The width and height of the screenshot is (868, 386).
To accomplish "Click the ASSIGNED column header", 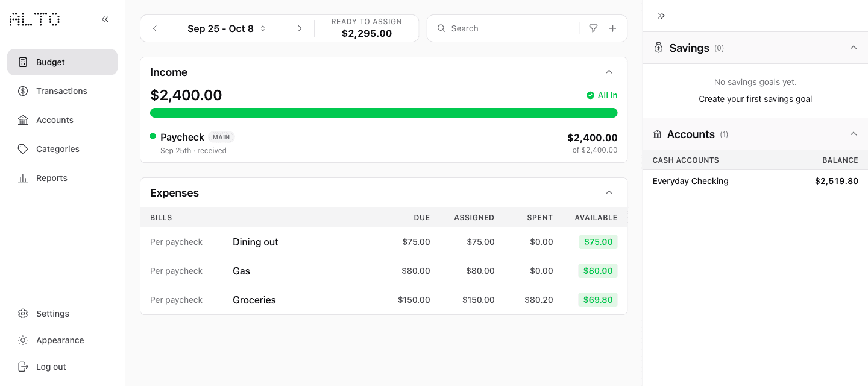I will click(474, 217).
